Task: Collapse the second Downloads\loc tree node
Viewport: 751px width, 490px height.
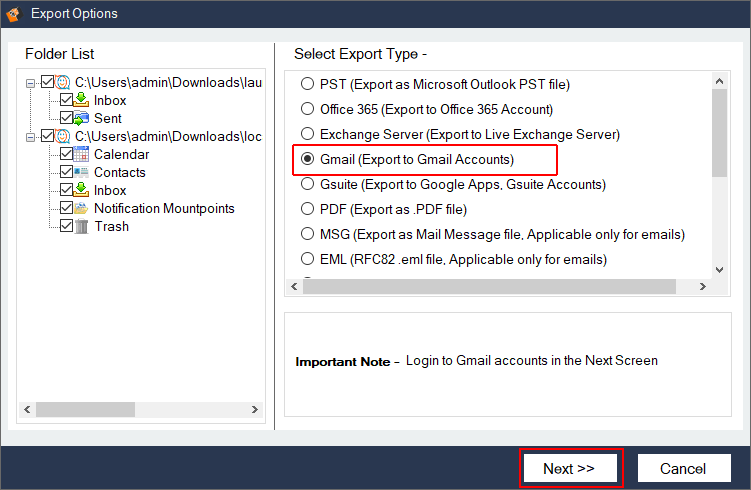Action: 31,137
